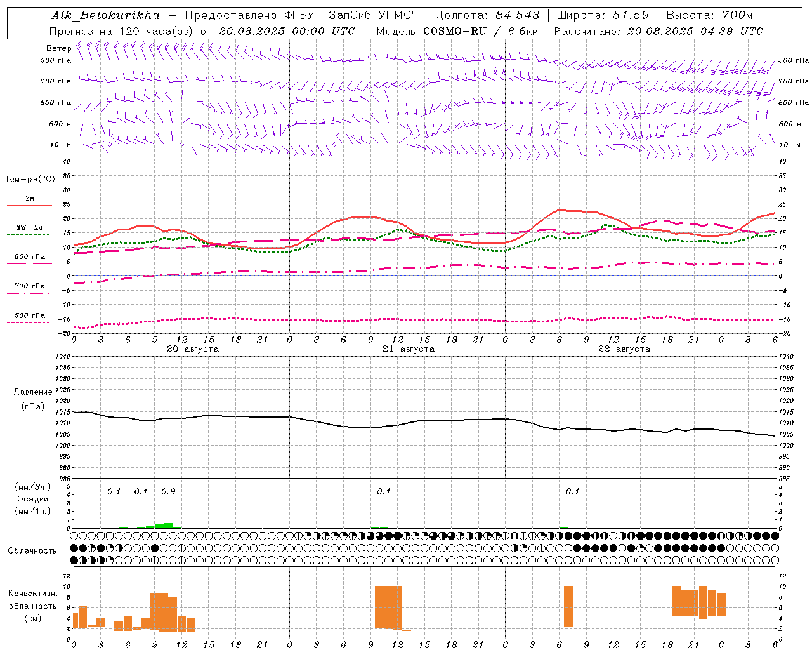Screen dimensions: 812x650
Task: Select the elevation text Высота: 700м
Action: click(709, 15)
